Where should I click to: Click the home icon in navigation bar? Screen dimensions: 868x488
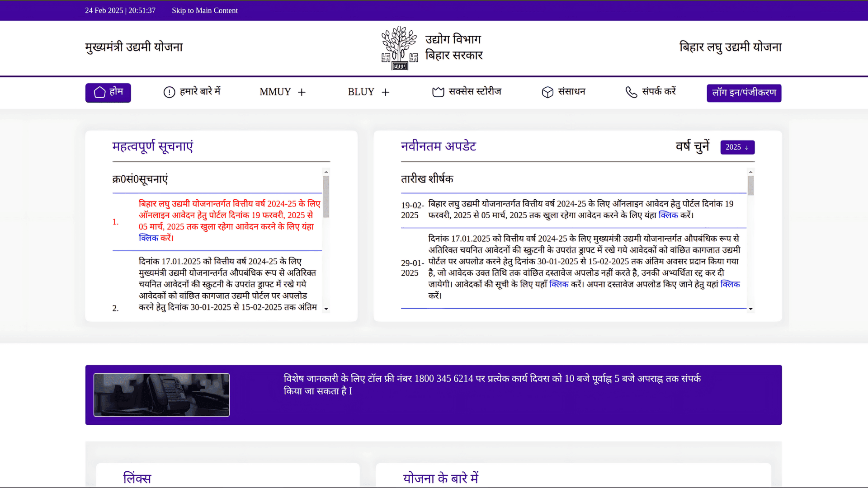pos(99,92)
